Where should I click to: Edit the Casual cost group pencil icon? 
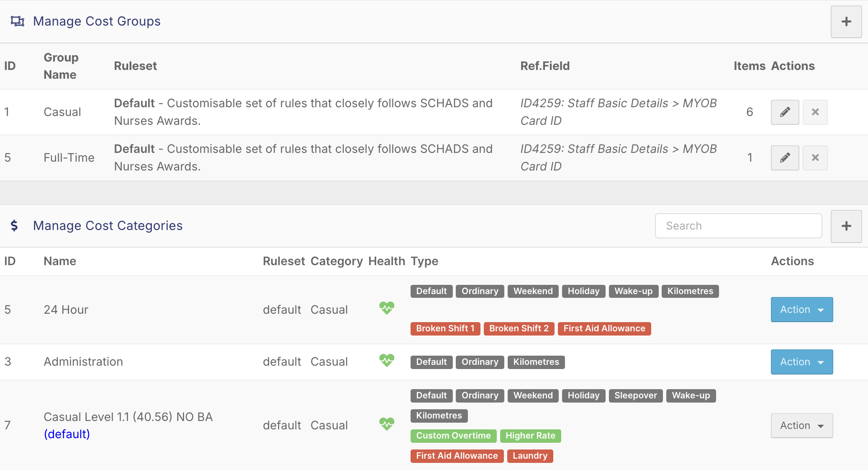785,112
